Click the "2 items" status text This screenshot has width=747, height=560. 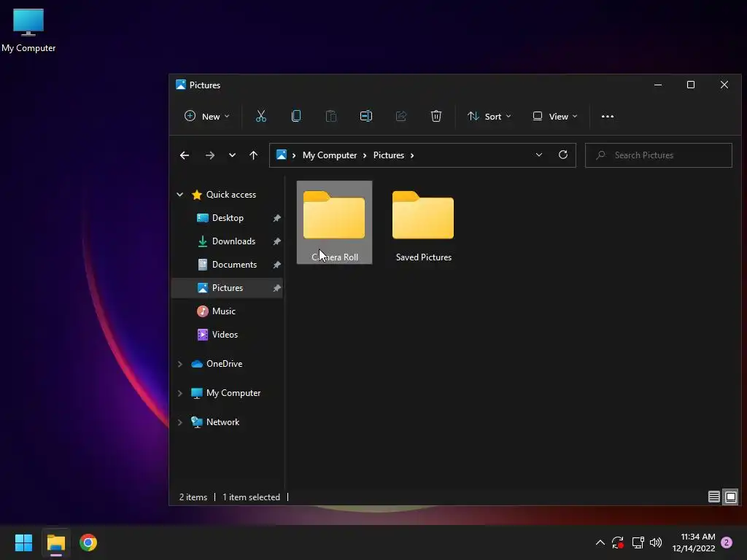coord(193,497)
